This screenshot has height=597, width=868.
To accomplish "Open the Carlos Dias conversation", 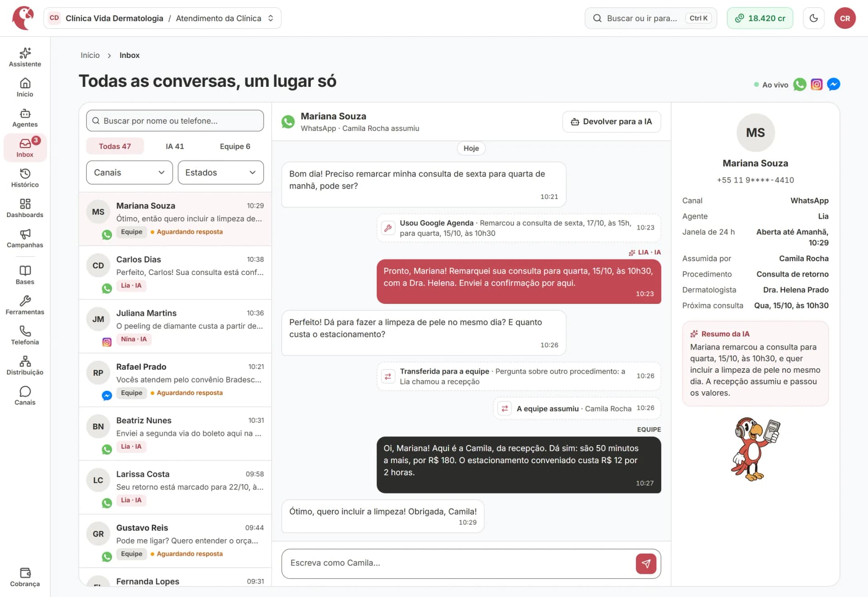I will click(175, 272).
